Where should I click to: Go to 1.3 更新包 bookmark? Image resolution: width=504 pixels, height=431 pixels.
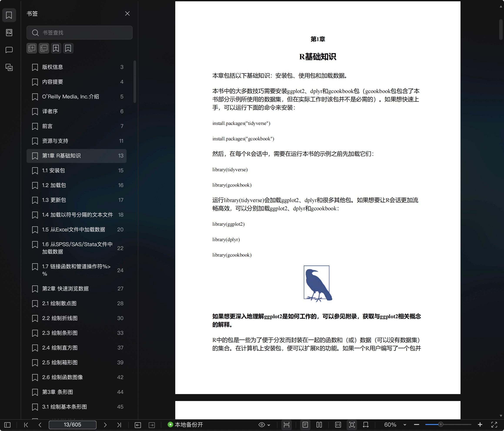point(77,200)
